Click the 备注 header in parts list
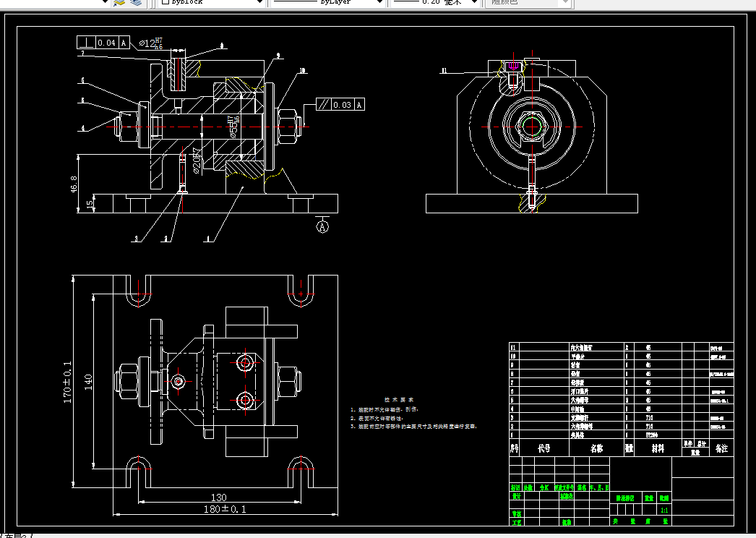This screenshot has height=538, width=756. tap(721, 448)
